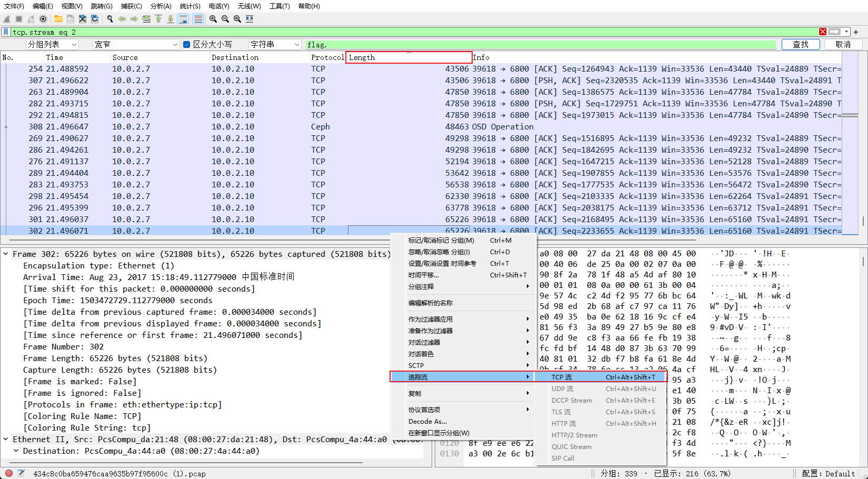Select 编辑解析的名称 in context menu
Screen dimensions: 868x479
[x=463, y=303]
